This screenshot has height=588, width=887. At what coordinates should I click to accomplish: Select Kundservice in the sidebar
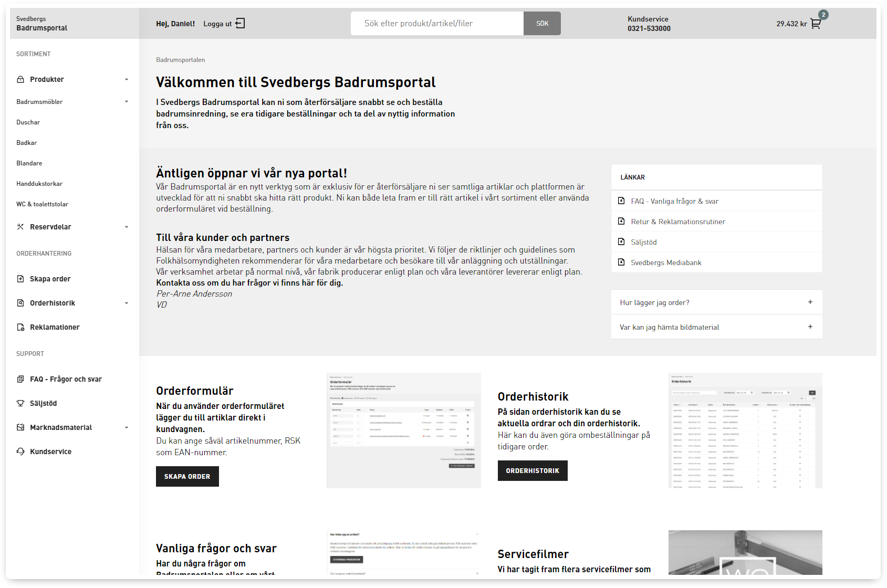coord(50,451)
